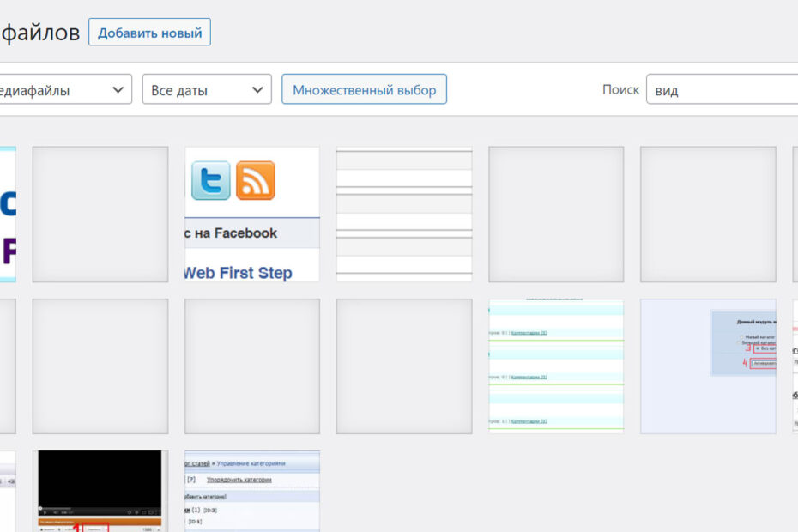
Task: Open the media type filter dropdown
Action: (x=66, y=89)
